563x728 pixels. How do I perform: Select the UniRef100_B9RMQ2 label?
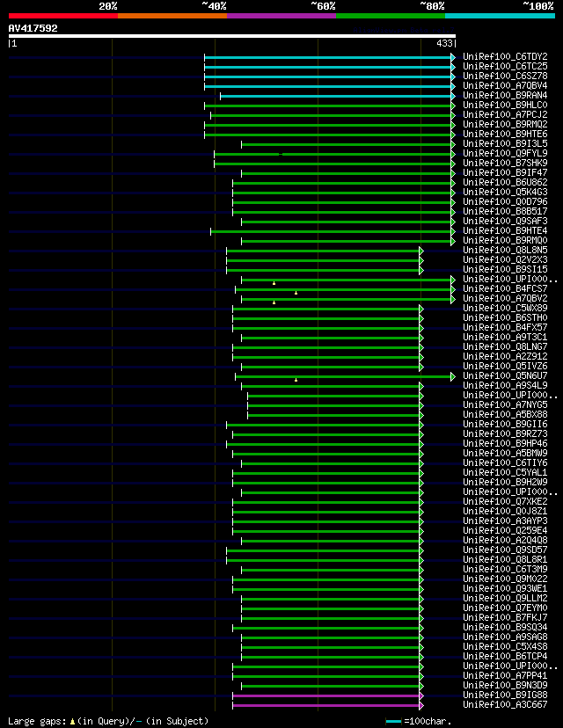[505, 125]
